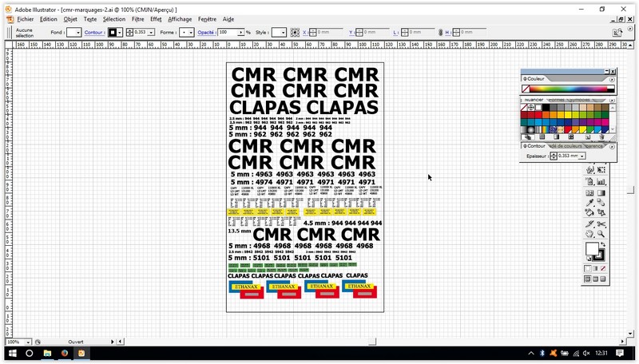Image resolution: width=639 pixels, height=364 pixels.
Task: Activate the Stroke box in toolbox
Action: click(604, 256)
